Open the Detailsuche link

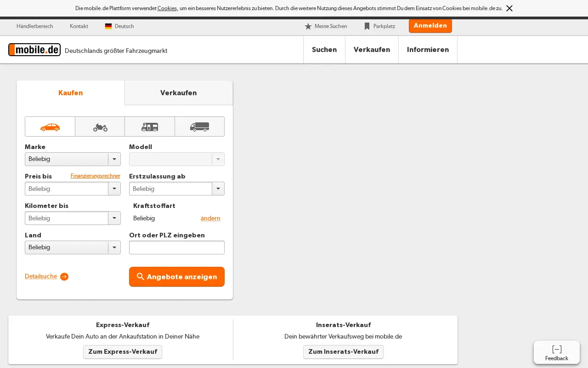click(x=41, y=276)
